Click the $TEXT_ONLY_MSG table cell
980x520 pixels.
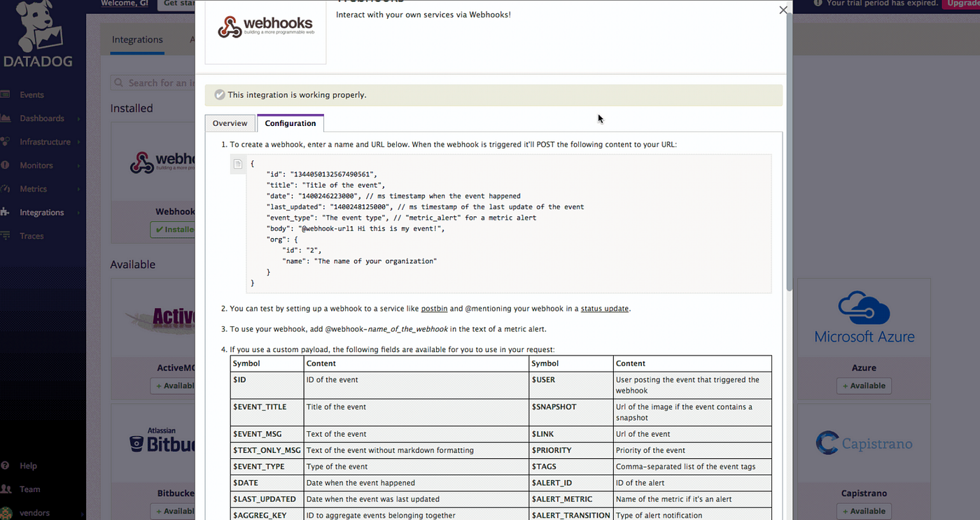coord(267,450)
